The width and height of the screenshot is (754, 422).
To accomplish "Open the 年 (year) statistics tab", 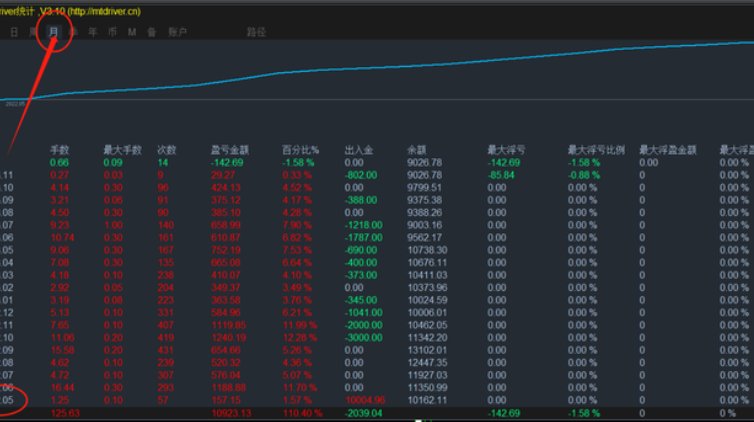I will coord(93,32).
